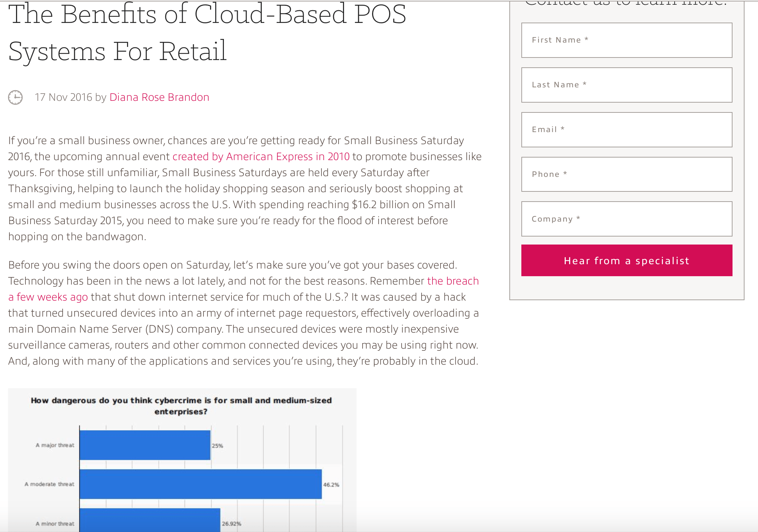The width and height of the screenshot is (758, 532).
Task: Click the 'A major threat' blue bar
Action: (x=145, y=445)
